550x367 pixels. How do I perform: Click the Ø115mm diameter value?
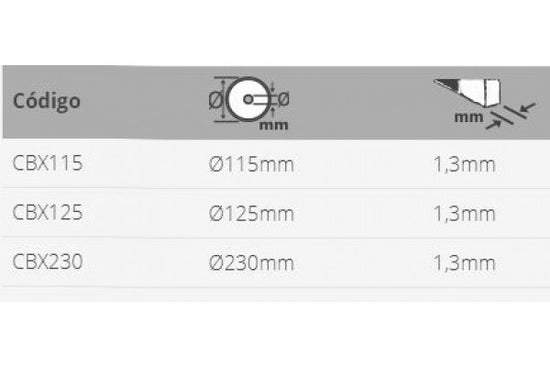(251, 164)
